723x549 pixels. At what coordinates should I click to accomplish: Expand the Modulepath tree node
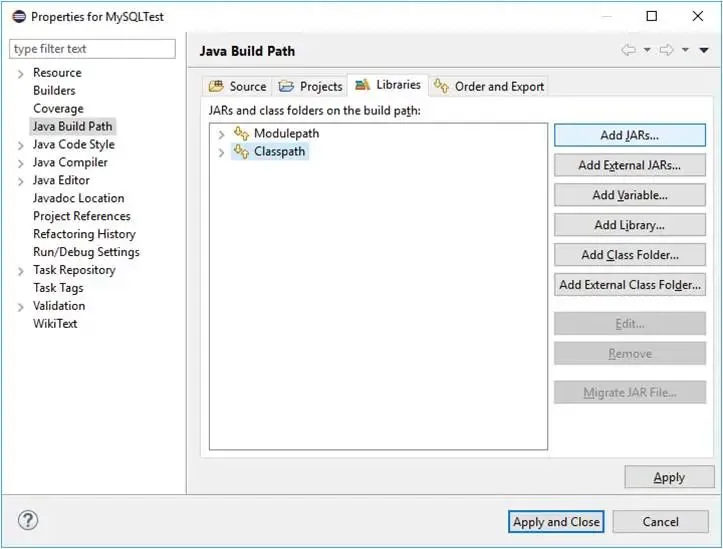pyautogui.click(x=221, y=134)
